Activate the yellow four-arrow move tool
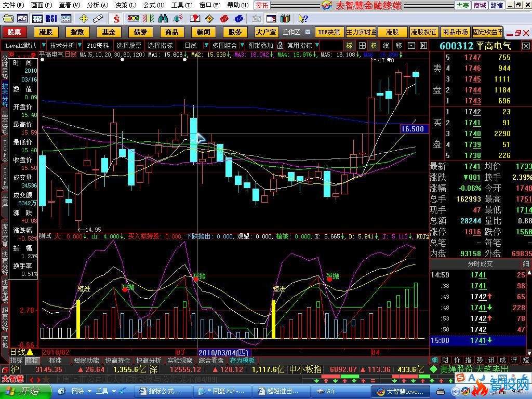Viewport: 532px width, 399px height. tap(84, 18)
